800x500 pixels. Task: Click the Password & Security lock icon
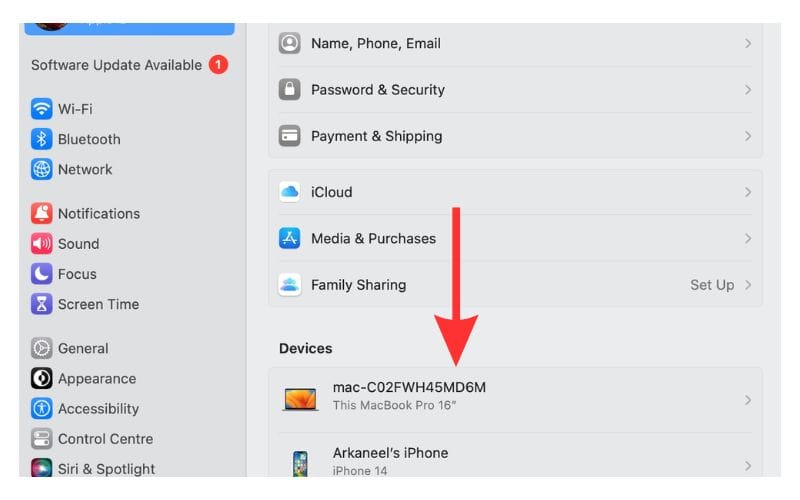(290, 90)
